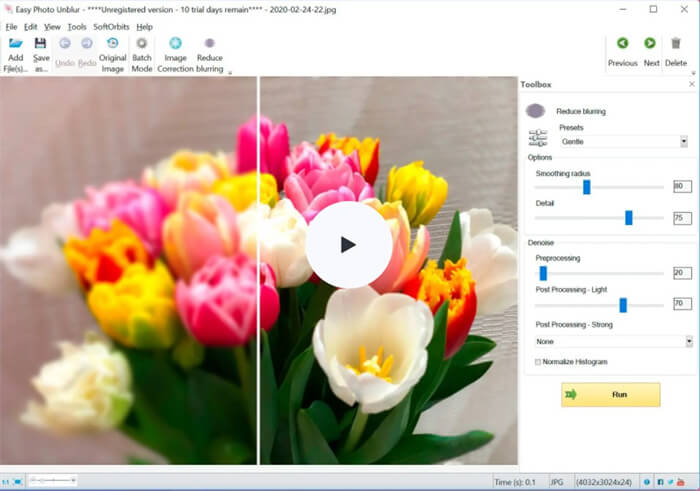
Task: Click the Smoothing radius slider handle
Action: click(x=587, y=187)
